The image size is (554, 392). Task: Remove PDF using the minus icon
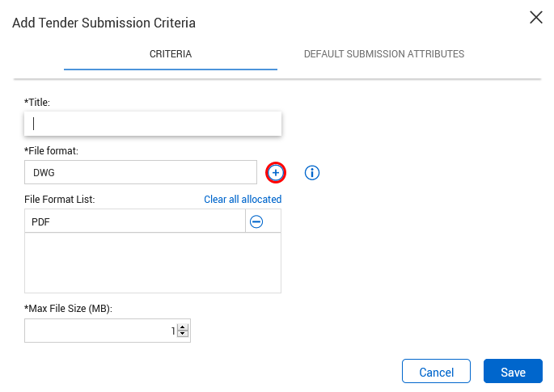click(x=256, y=221)
